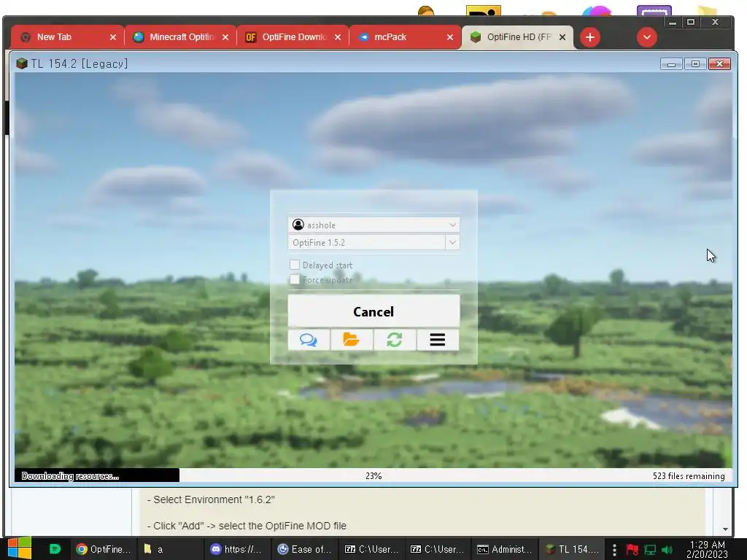Switch to Chrome OptiFine taskbar item

(104, 549)
